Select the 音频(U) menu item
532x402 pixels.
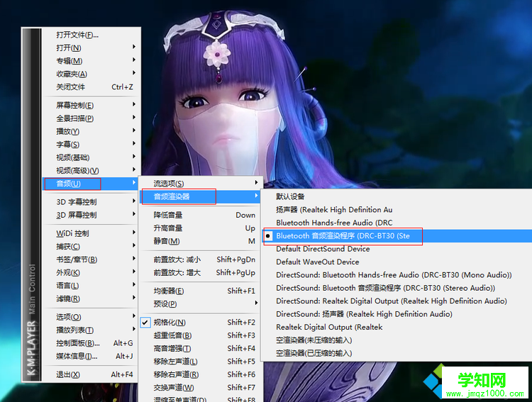click(x=91, y=184)
